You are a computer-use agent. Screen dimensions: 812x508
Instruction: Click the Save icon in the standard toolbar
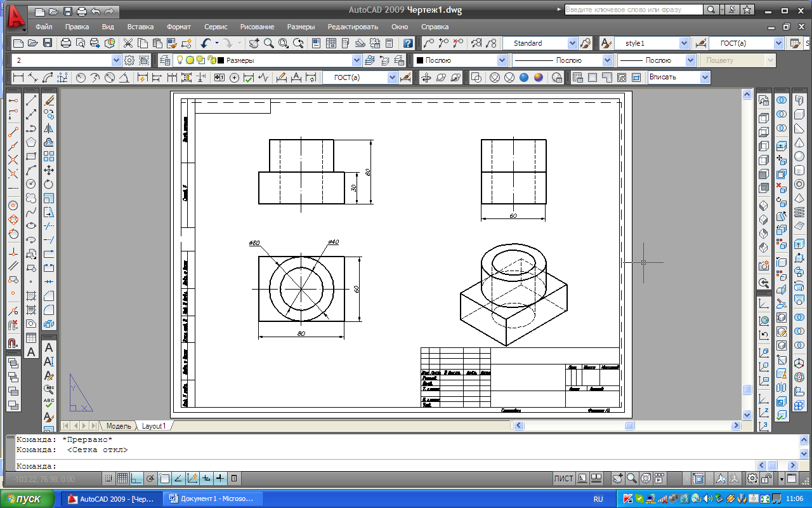(48, 43)
